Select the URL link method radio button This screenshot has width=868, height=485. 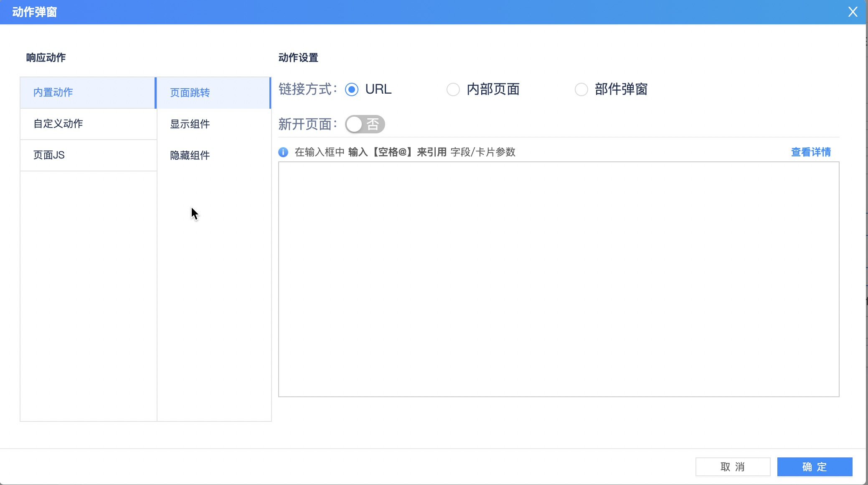pos(352,89)
